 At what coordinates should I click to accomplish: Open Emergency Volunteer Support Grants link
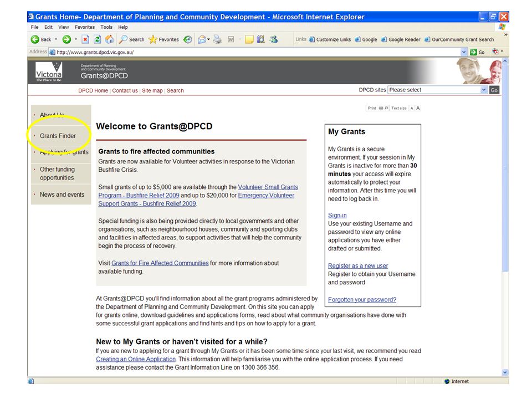(x=266, y=196)
